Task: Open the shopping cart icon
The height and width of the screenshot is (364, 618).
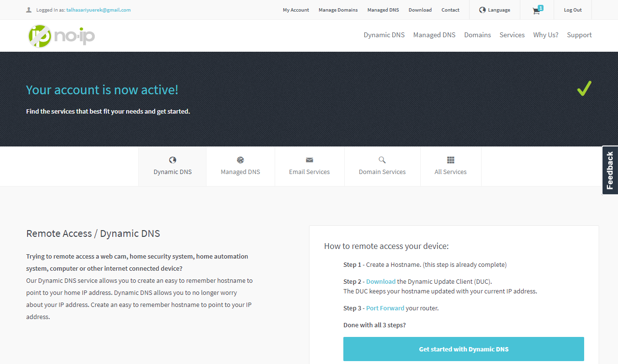Action: click(x=536, y=11)
